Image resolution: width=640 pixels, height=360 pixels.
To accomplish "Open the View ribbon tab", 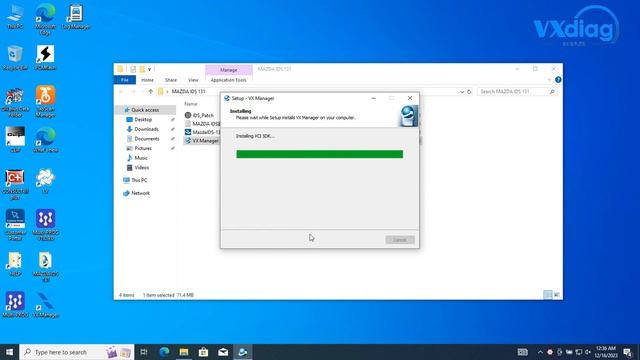I will coord(193,80).
